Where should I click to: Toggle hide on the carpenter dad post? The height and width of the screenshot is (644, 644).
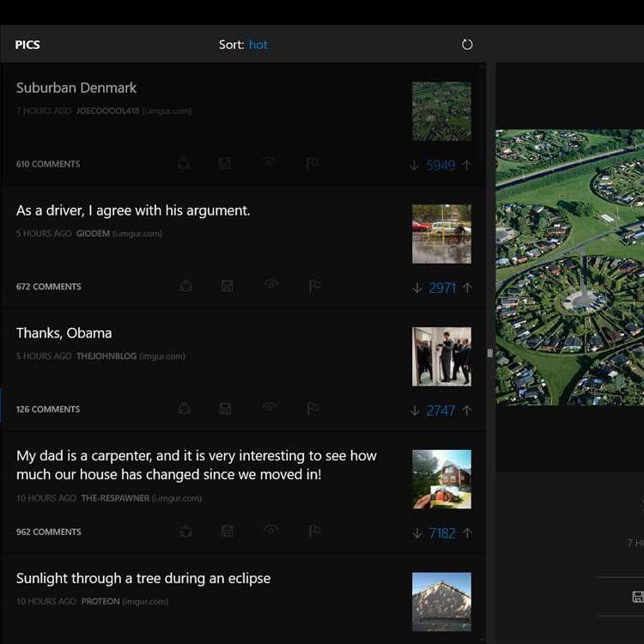(x=271, y=531)
